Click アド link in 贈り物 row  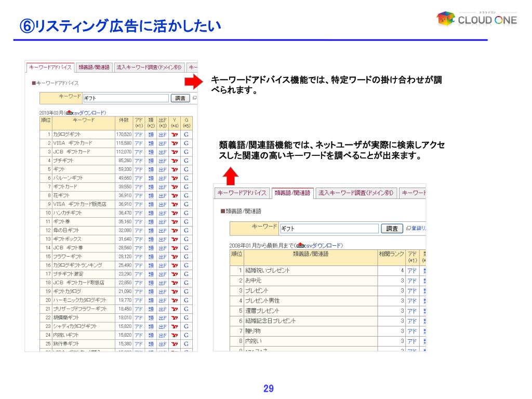point(412,331)
